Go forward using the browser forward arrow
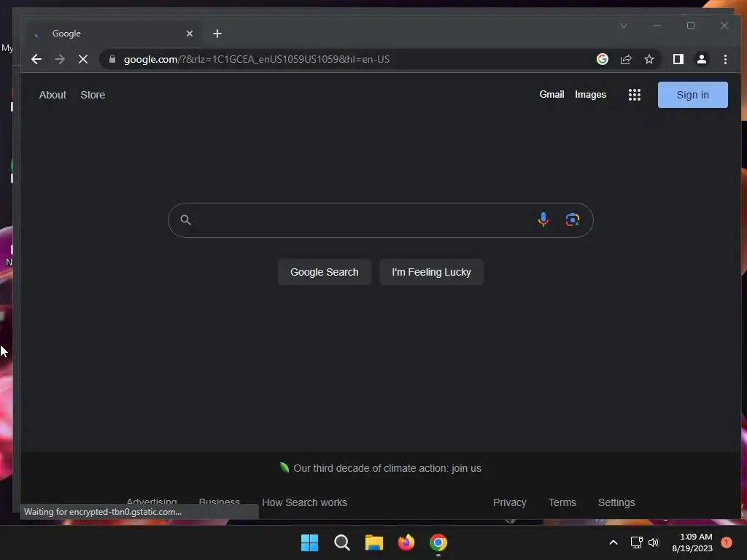Viewport: 747px width, 560px height. (60, 59)
